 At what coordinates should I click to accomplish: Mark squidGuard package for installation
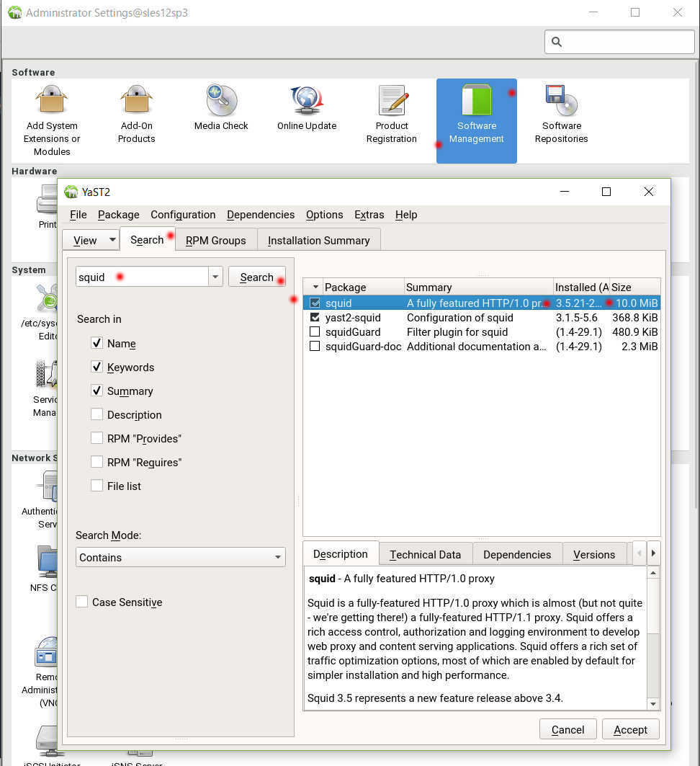click(315, 331)
